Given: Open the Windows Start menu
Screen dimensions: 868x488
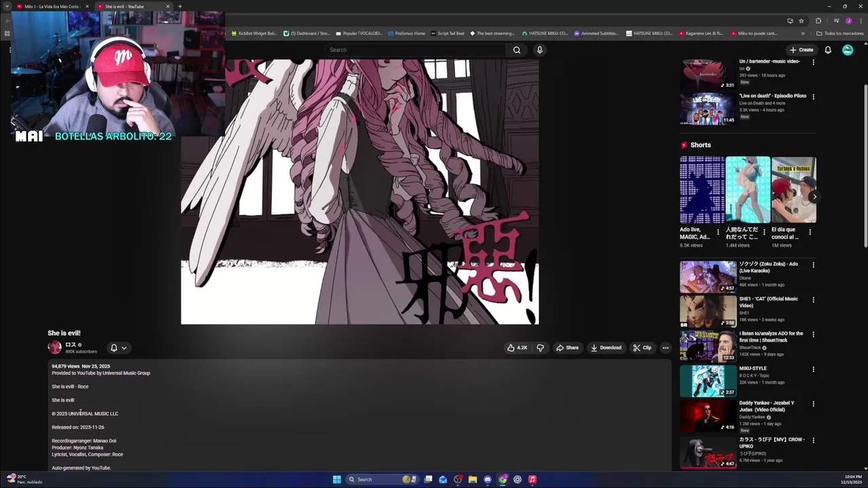Looking at the screenshot, I should [337, 479].
